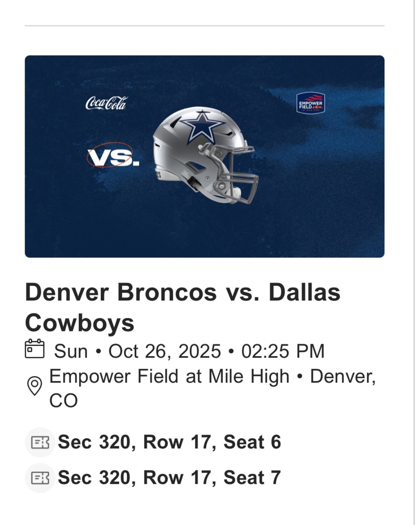This screenshot has height=525, width=420.
Task: Click the Sun day label in the date line
Action: click(x=71, y=351)
